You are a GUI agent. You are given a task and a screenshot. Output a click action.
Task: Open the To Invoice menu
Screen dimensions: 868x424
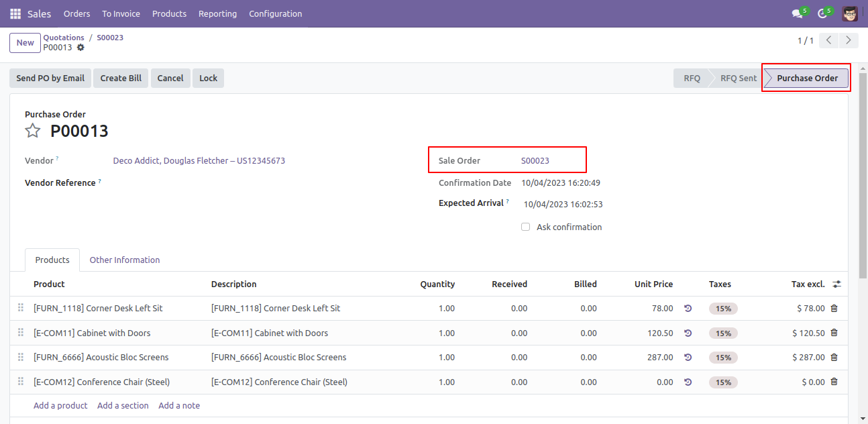(121, 13)
